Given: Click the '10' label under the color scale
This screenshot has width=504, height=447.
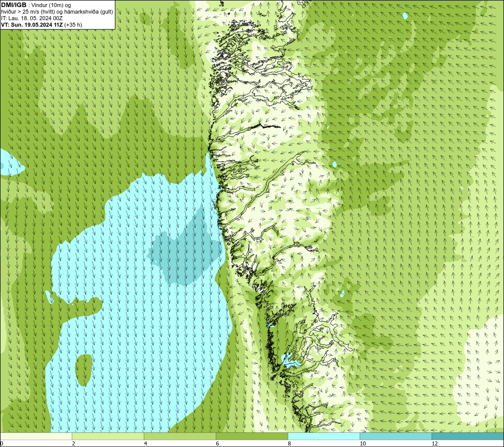Looking at the screenshot, I should pyautogui.click(x=362, y=443).
